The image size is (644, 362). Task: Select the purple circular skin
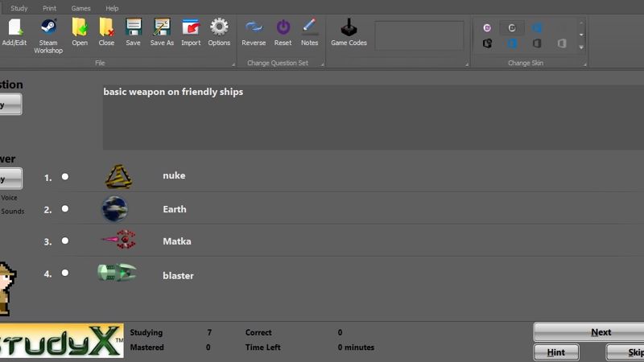(487, 28)
